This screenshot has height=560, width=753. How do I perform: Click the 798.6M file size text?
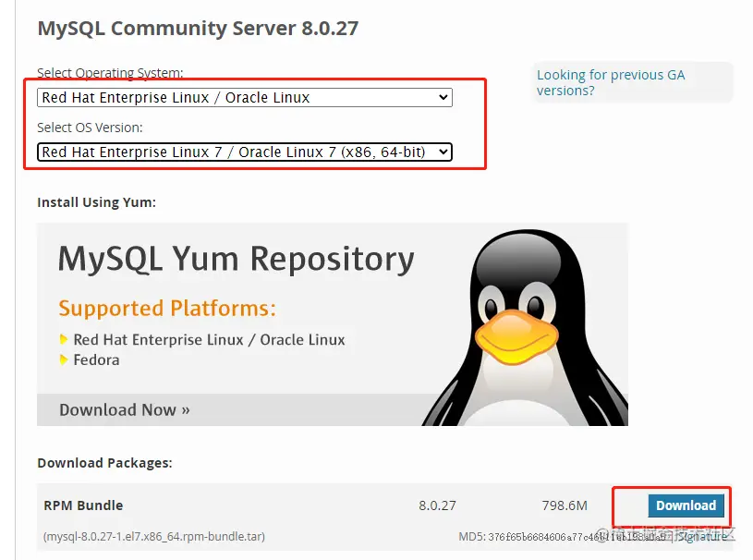pyautogui.click(x=562, y=505)
